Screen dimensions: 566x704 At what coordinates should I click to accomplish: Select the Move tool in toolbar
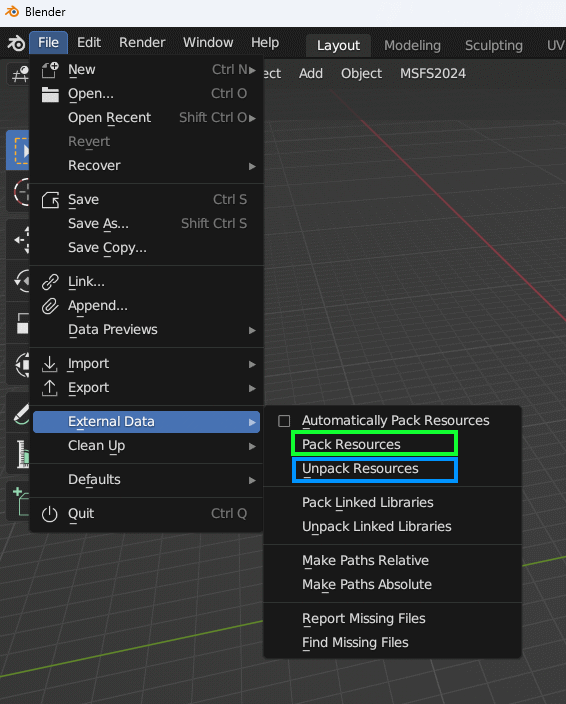pos(19,239)
